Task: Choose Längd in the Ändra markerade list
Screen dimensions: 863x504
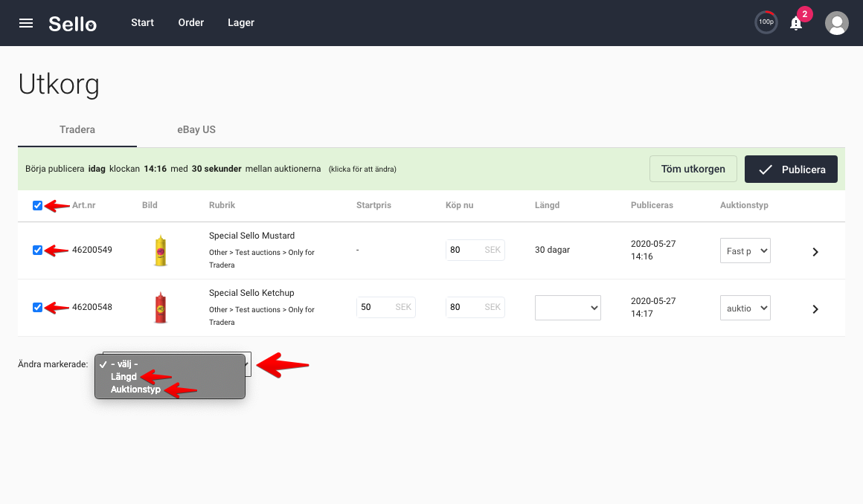Action: 123,377
